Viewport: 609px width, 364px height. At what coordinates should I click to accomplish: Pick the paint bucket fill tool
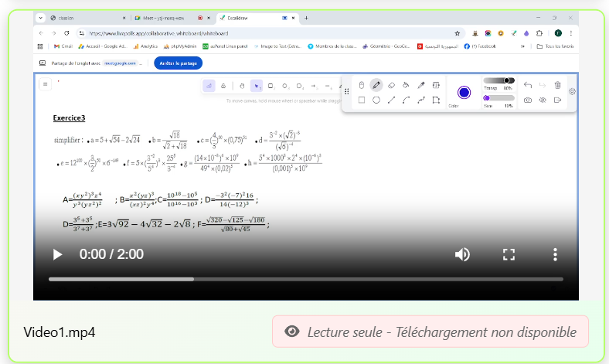pos(406,85)
